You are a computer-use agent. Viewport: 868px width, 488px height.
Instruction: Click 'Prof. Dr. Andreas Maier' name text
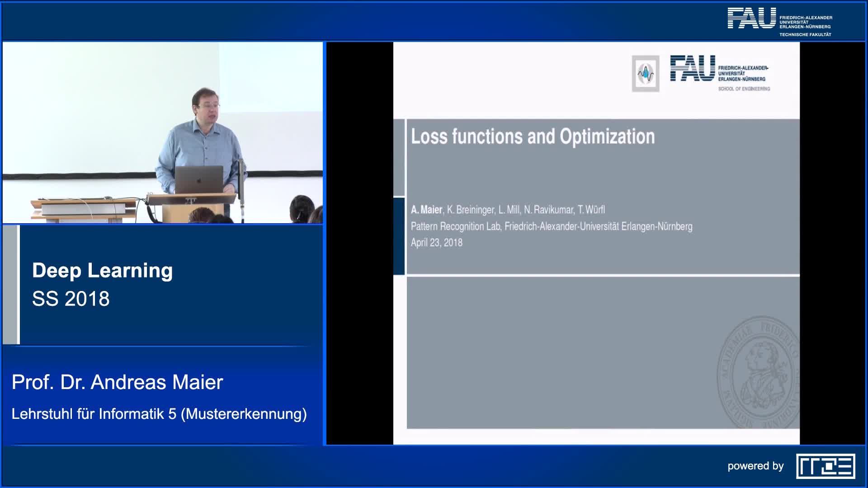(x=117, y=382)
